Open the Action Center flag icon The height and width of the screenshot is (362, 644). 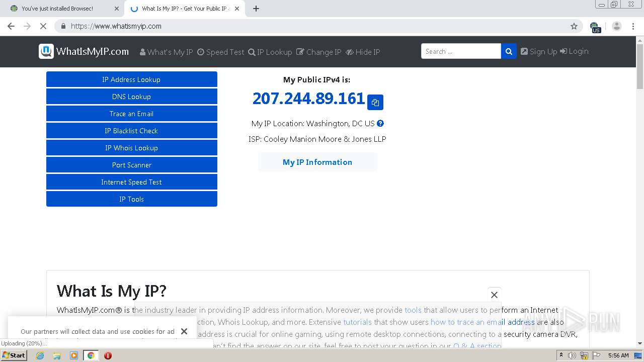click(595, 355)
